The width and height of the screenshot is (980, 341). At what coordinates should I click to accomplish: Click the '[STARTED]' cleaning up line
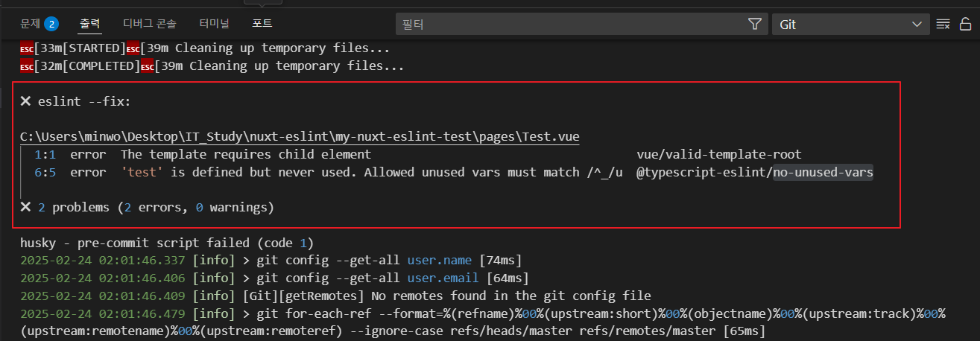pyautogui.click(x=205, y=48)
